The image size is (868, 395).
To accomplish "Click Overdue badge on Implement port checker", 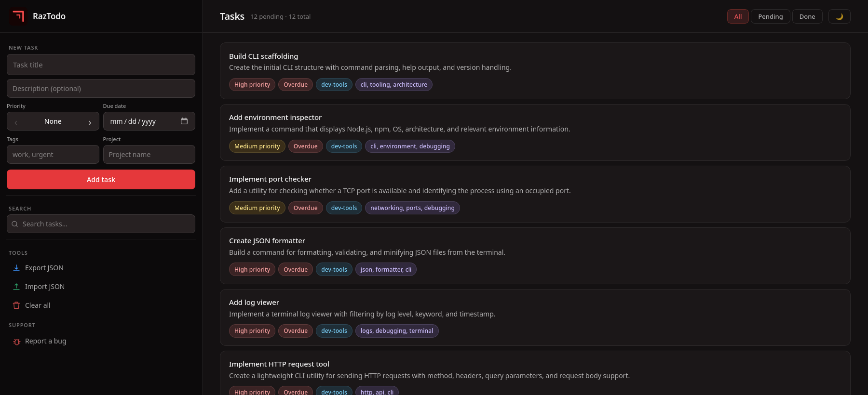I will 306,208.
